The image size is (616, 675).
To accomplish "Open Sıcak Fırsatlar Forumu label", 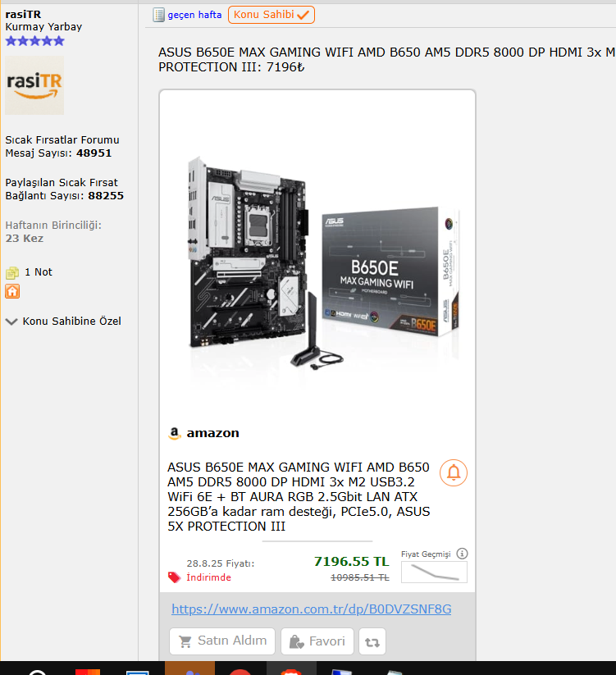I will 62,140.
